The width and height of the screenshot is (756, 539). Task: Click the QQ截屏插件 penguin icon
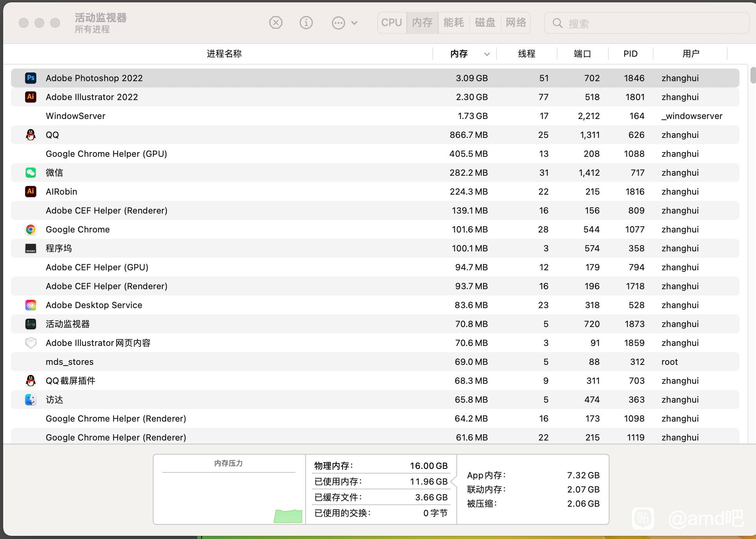click(x=31, y=381)
